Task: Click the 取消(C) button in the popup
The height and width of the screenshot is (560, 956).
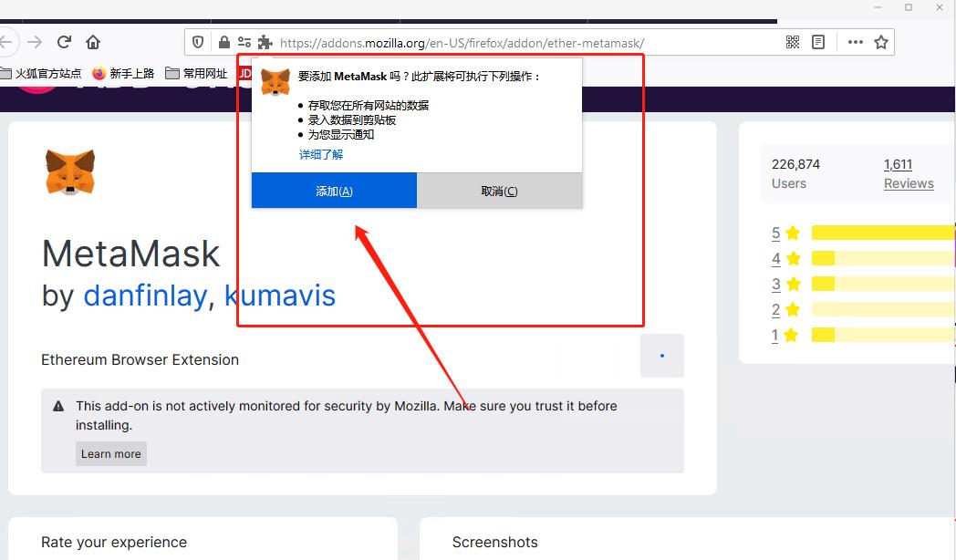Action: tap(499, 191)
